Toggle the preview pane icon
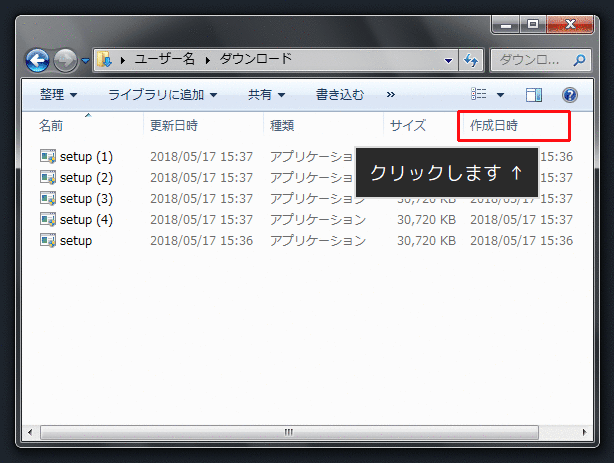614x463 pixels. (534, 95)
